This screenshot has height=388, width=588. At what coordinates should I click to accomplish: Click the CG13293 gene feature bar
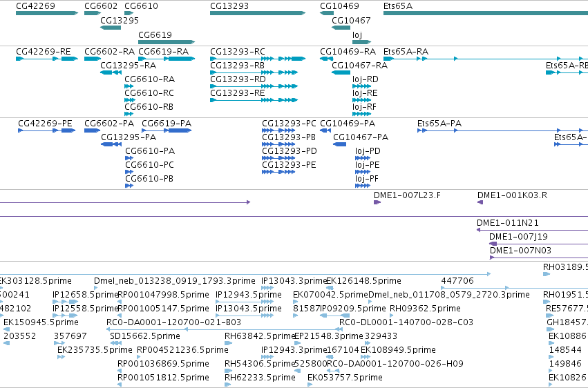[258, 13]
